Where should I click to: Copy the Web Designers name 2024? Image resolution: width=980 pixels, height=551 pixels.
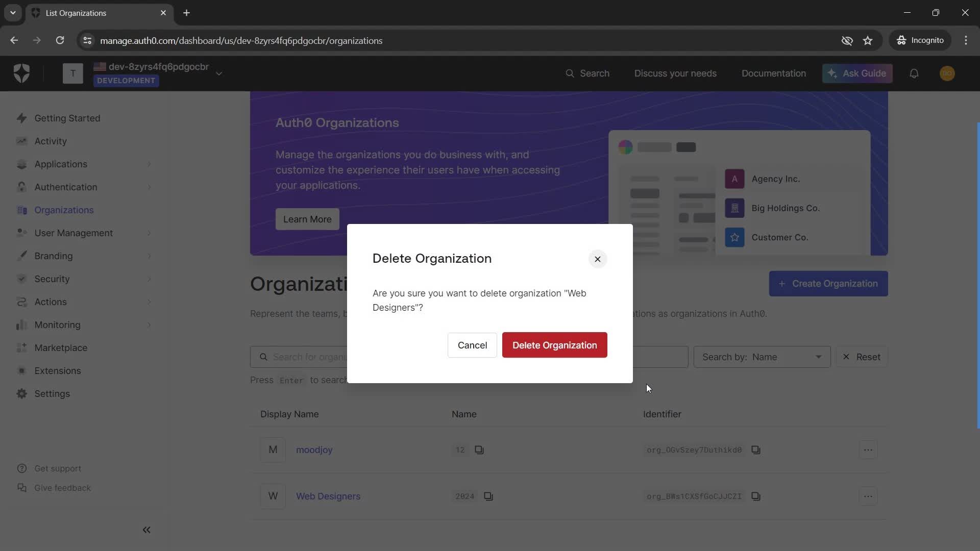(488, 496)
